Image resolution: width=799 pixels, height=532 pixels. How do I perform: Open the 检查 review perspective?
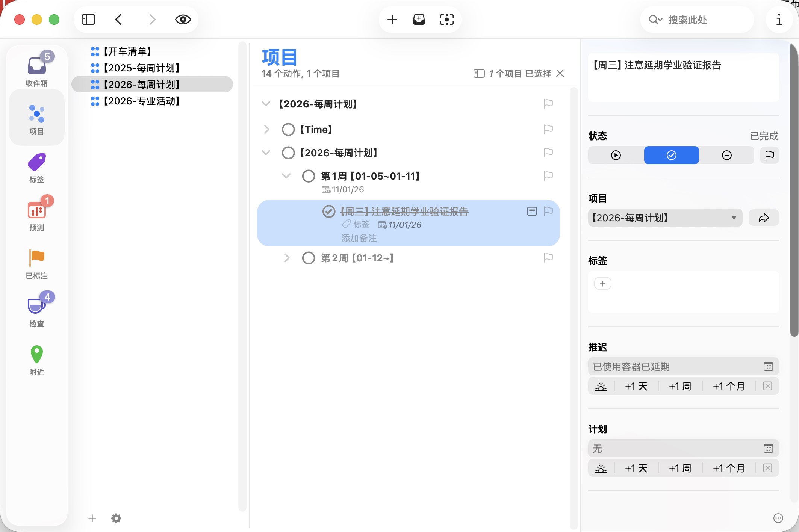coord(36,310)
